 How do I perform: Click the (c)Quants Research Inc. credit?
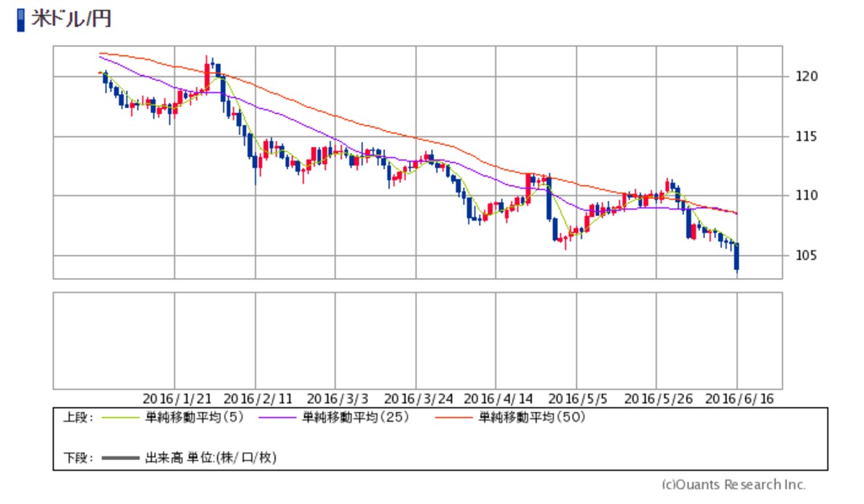tap(733, 484)
